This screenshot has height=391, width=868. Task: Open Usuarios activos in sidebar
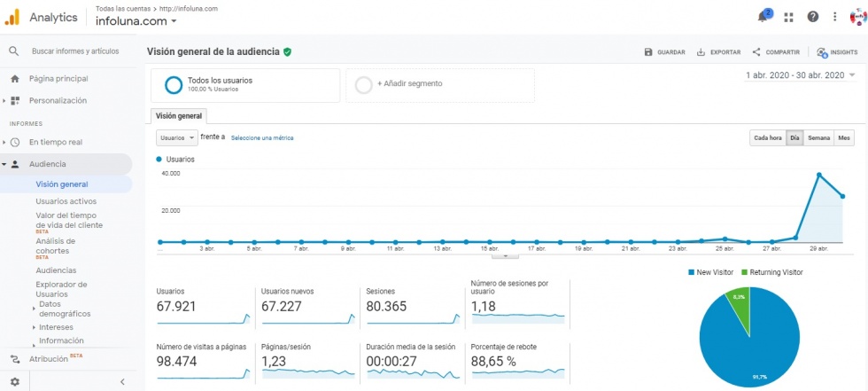point(66,201)
